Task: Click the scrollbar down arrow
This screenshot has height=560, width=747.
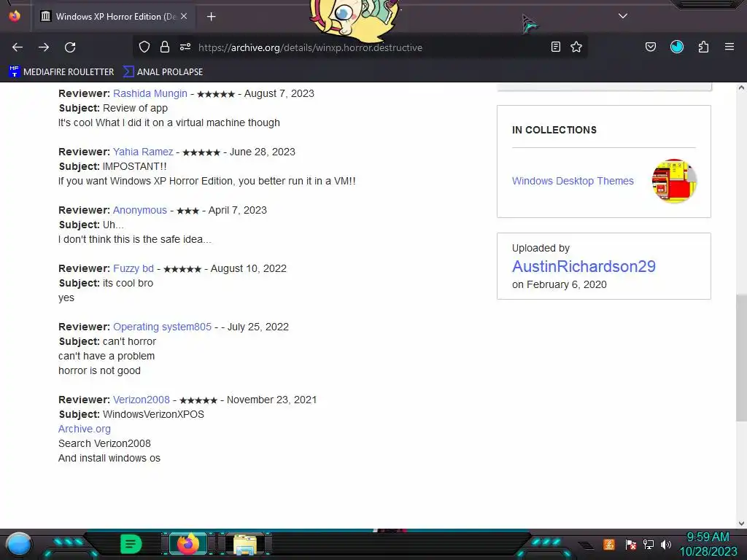Action: click(741, 524)
